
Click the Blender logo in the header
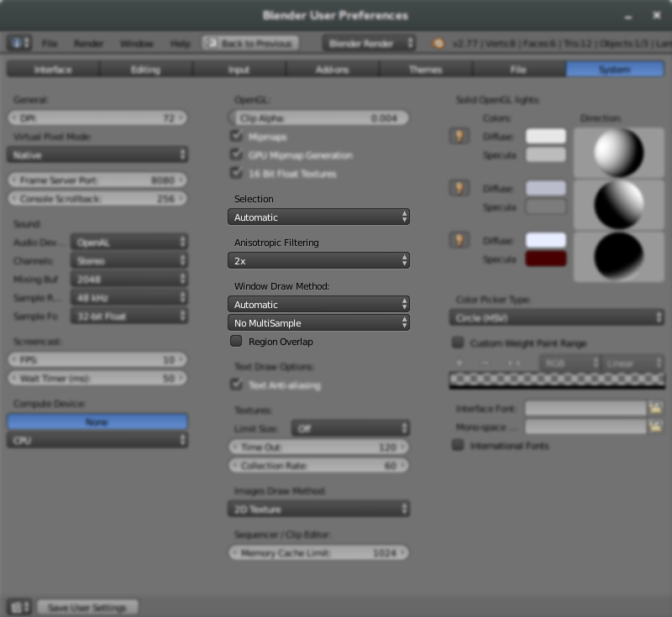pyautogui.click(x=18, y=43)
